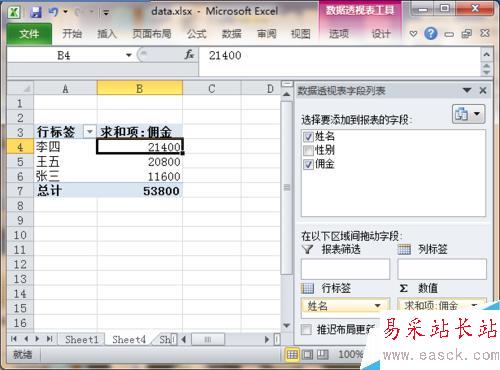Expand the formula bar
The image size is (500, 370).
pos(486,54)
